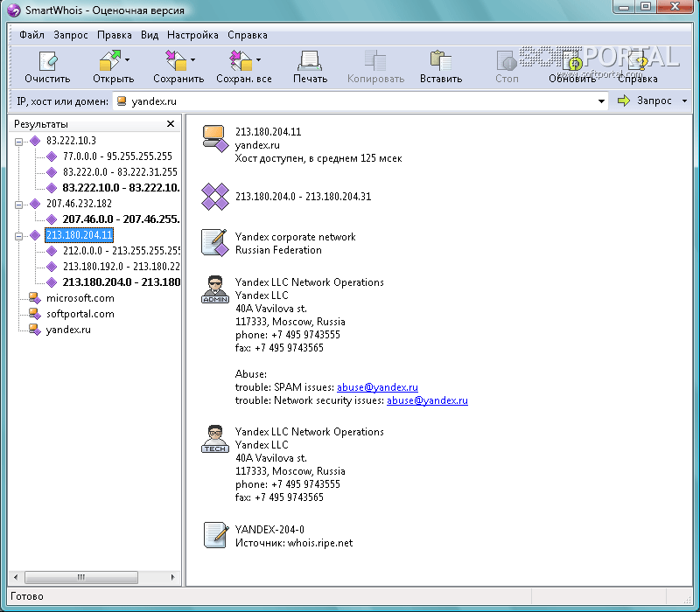Click the Копировать (Copy) toolbar icon
Screen dimensions: 700x612
[375, 61]
